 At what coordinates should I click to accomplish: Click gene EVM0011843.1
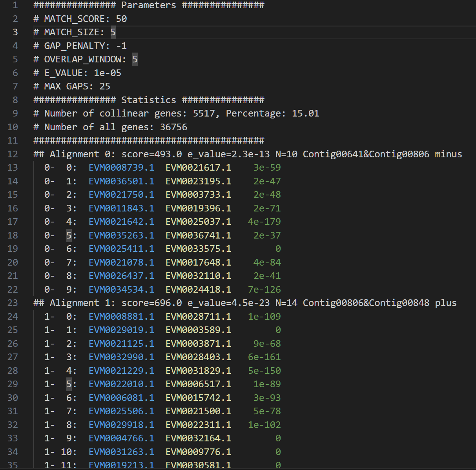[121, 208]
